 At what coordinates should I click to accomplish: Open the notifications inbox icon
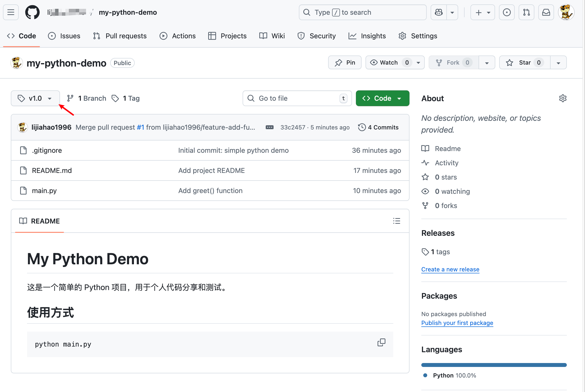point(546,12)
